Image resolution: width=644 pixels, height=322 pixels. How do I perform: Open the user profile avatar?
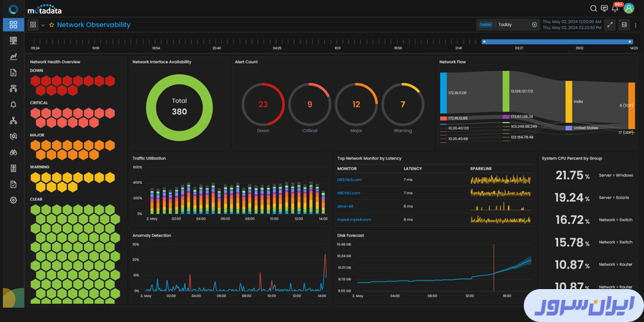coord(629,9)
